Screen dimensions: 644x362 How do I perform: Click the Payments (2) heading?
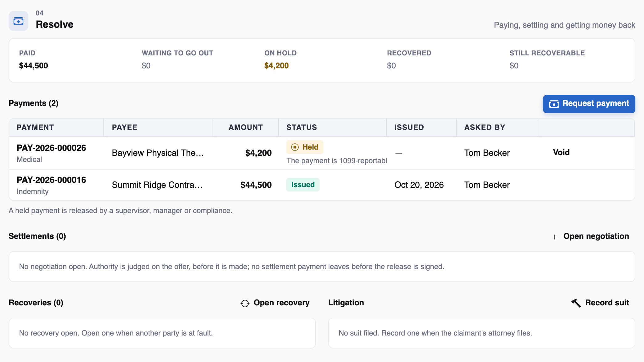pyautogui.click(x=34, y=103)
